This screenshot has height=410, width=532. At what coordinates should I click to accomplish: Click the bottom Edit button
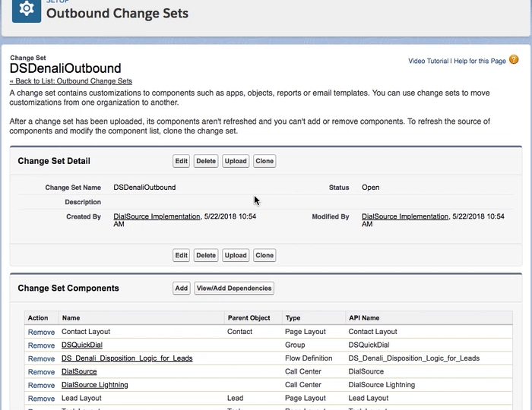(181, 255)
